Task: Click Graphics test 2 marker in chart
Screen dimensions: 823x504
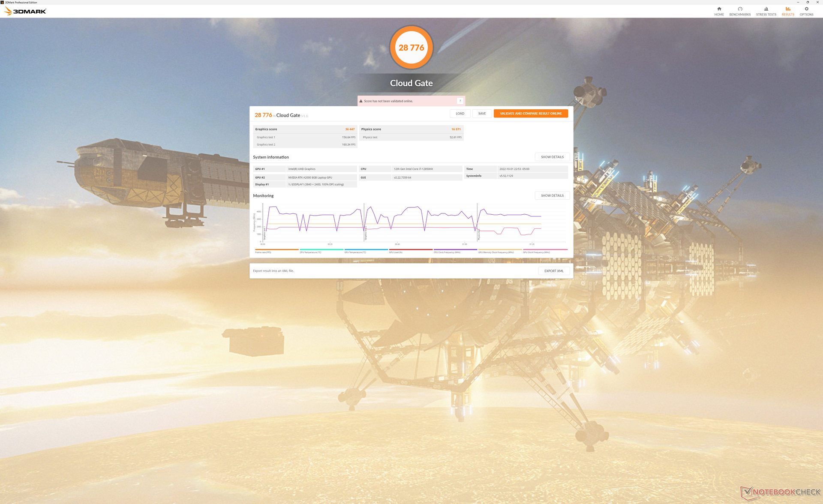Action: click(365, 234)
